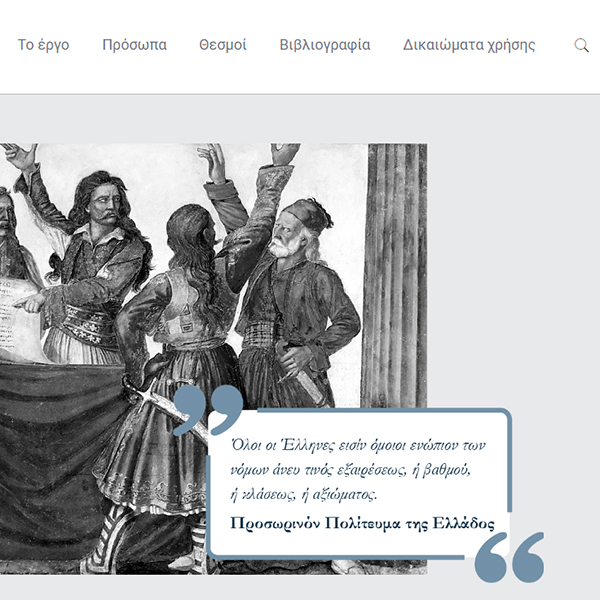The height and width of the screenshot is (600, 600).
Task: Click the historical painting hero image
Action: (214, 359)
